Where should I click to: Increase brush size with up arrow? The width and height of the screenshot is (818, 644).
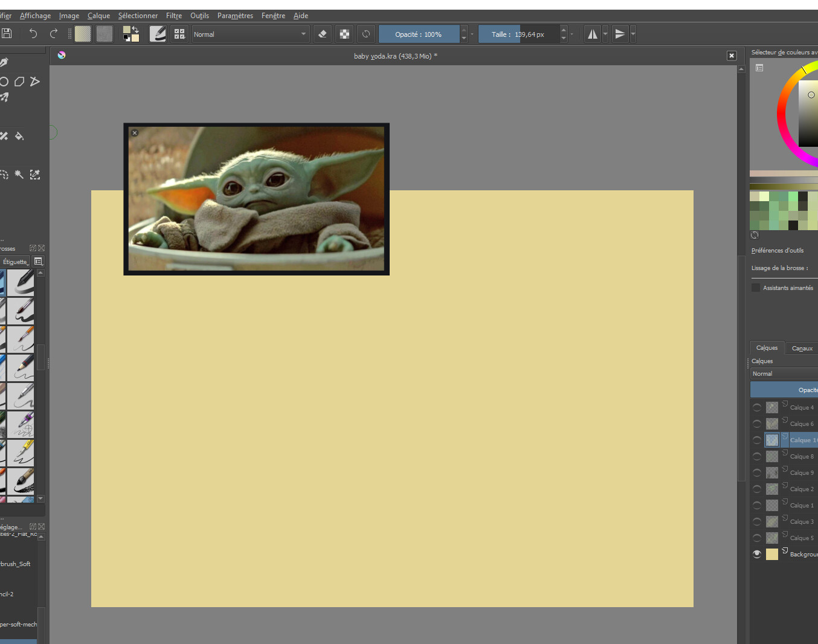coord(564,30)
